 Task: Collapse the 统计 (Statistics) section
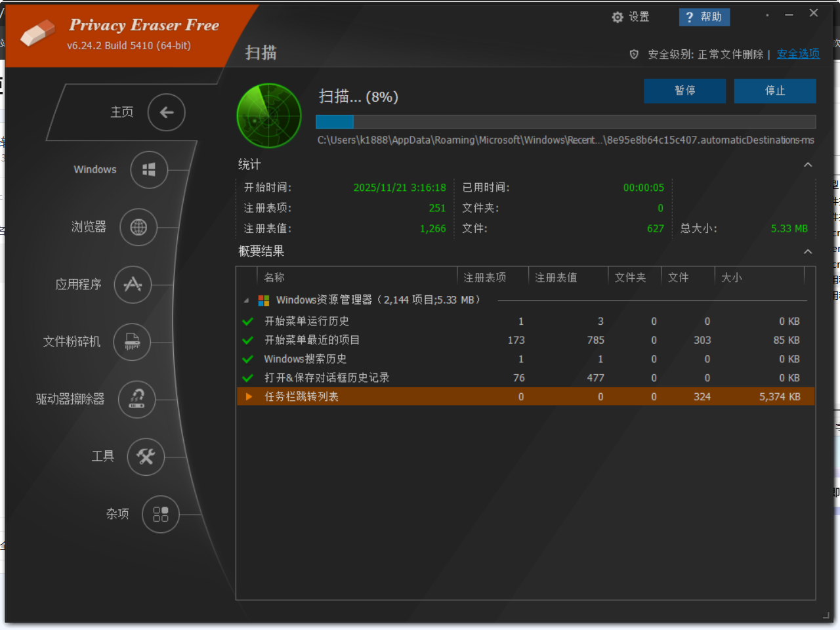click(x=808, y=164)
